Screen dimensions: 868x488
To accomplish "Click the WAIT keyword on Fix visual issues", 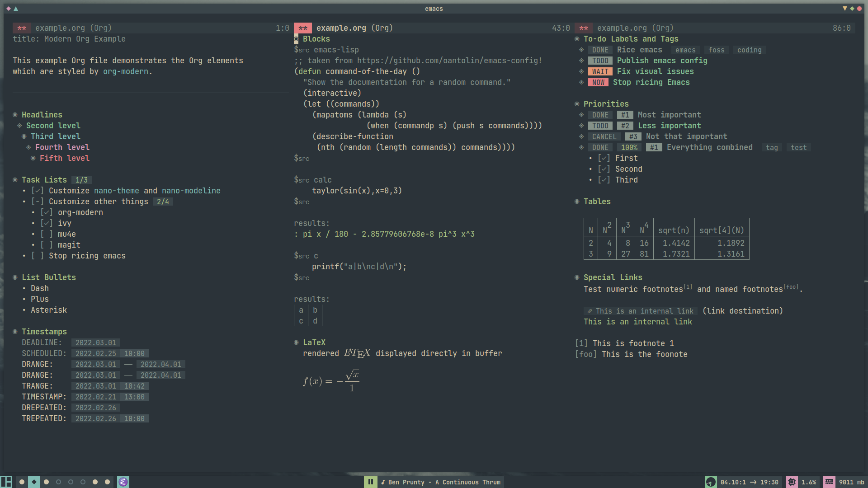I will [600, 71].
